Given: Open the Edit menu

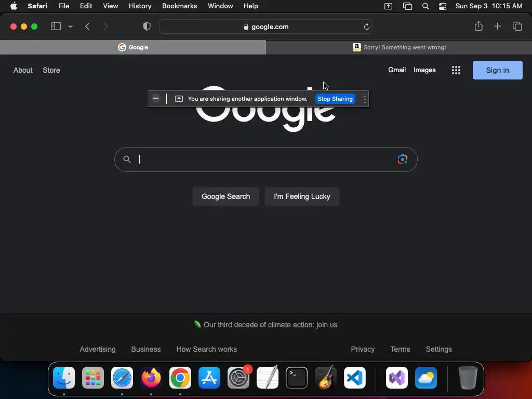Looking at the screenshot, I should (86, 6).
